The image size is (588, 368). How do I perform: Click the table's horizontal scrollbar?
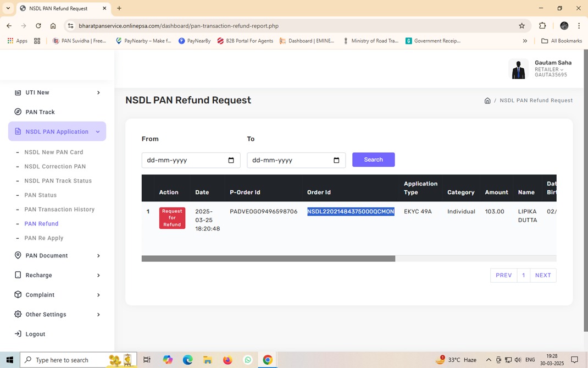[268, 259]
